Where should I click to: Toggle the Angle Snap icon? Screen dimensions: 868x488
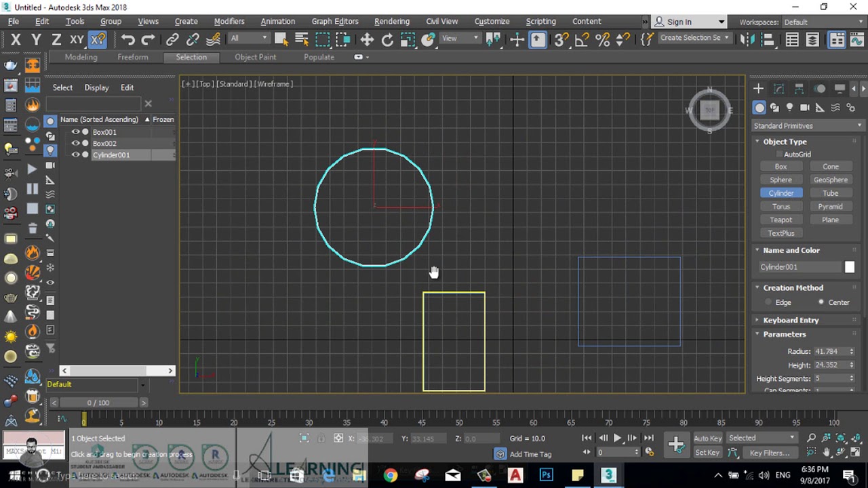[582, 40]
